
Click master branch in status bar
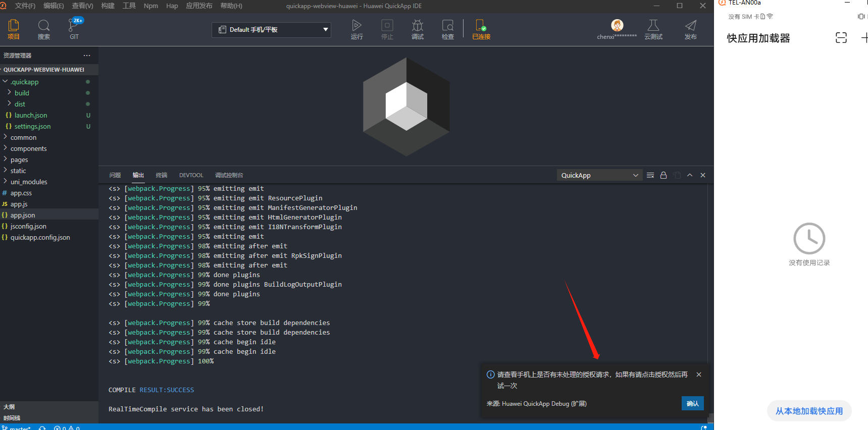click(16, 427)
